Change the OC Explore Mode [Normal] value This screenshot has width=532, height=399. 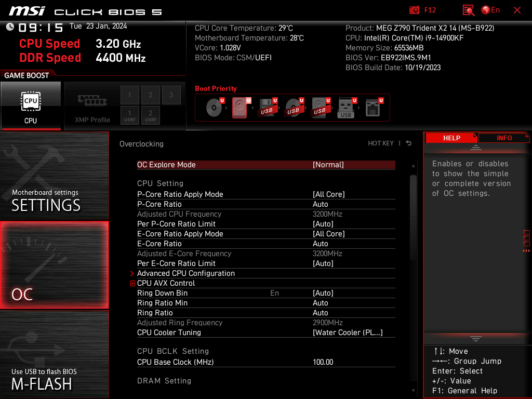(328, 165)
